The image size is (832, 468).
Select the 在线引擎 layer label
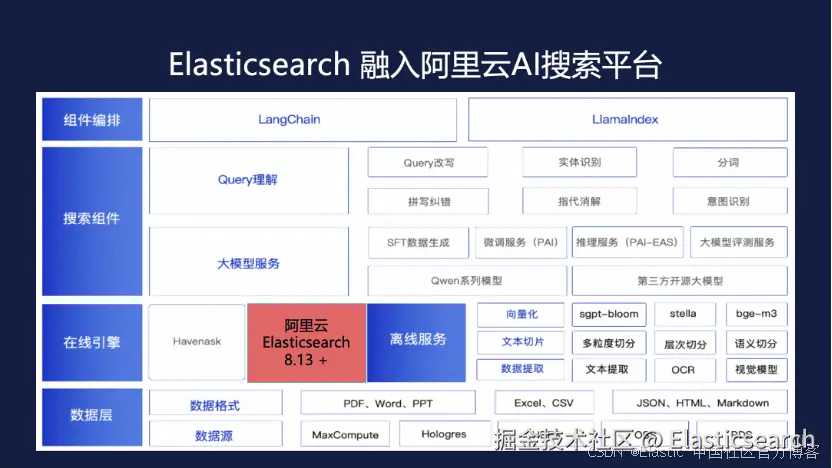point(92,342)
